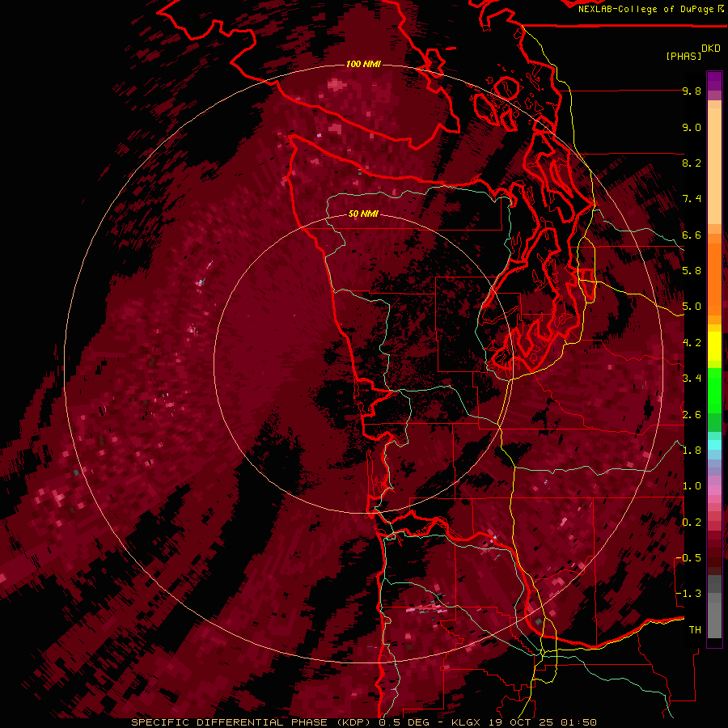
Task: Click the 8.2 scale value
Action: (x=692, y=163)
